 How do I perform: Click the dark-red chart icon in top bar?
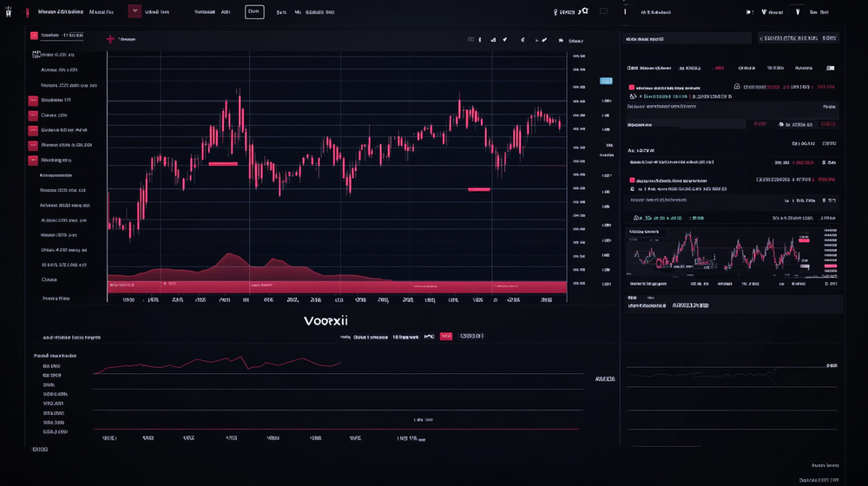pyautogui.click(x=135, y=12)
